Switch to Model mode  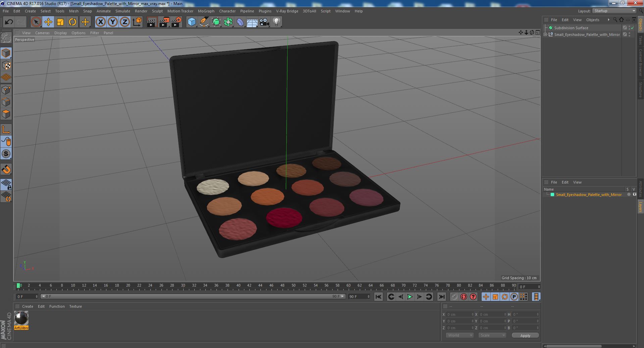[6, 53]
